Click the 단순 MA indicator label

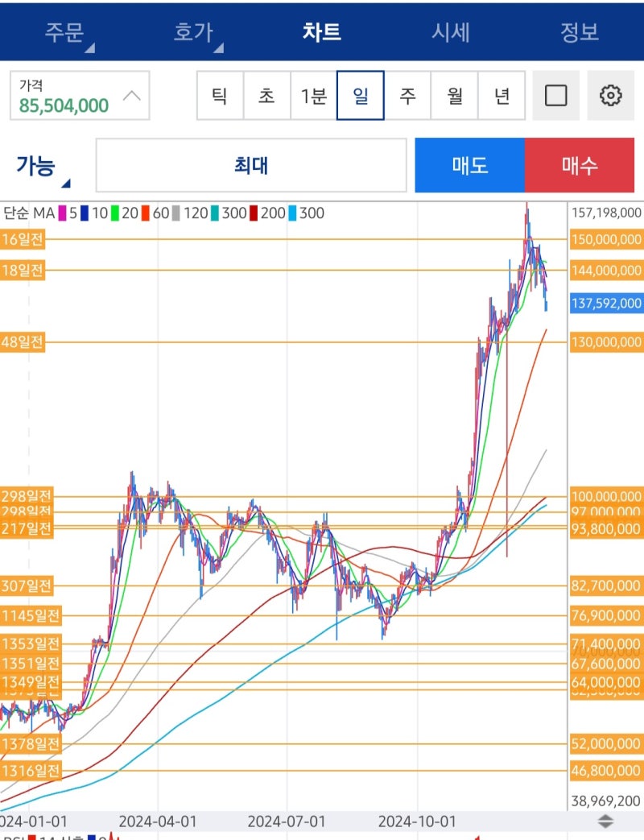tap(29, 213)
